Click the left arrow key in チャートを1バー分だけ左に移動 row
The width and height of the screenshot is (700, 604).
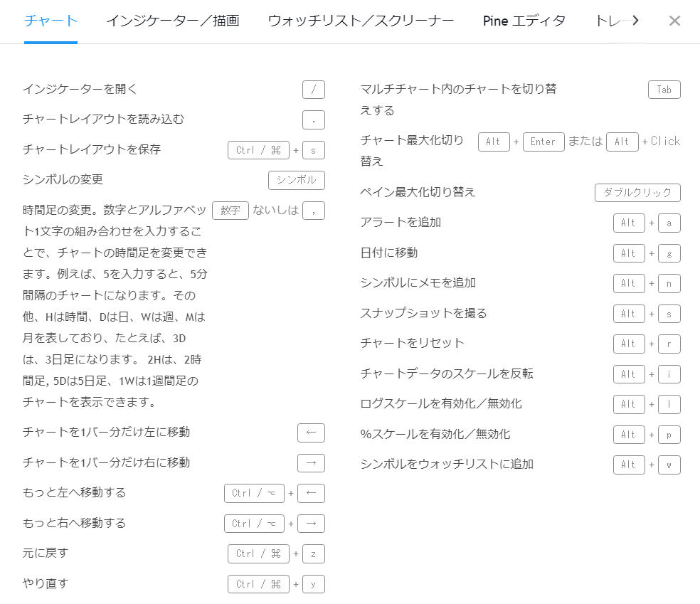pyautogui.click(x=311, y=433)
